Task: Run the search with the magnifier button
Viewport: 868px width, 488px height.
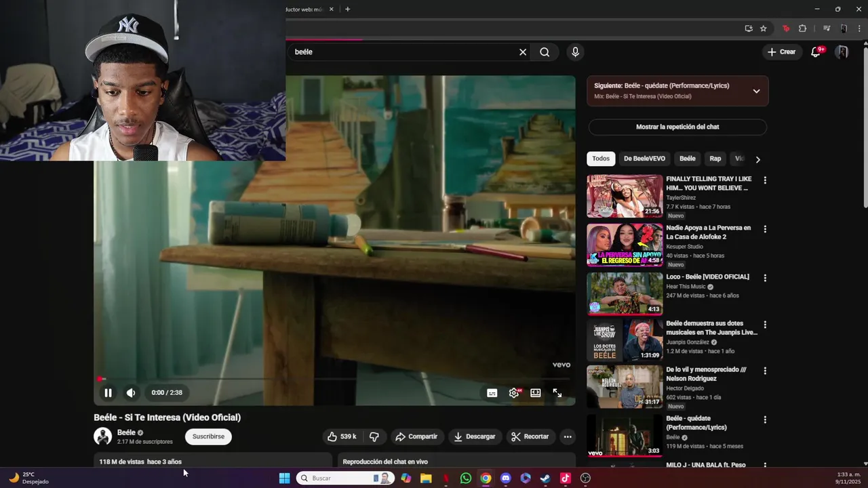Action: [x=545, y=52]
